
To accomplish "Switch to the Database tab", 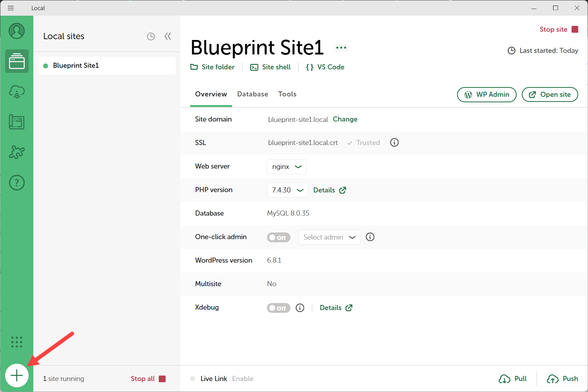I will (x=252, y=94).
